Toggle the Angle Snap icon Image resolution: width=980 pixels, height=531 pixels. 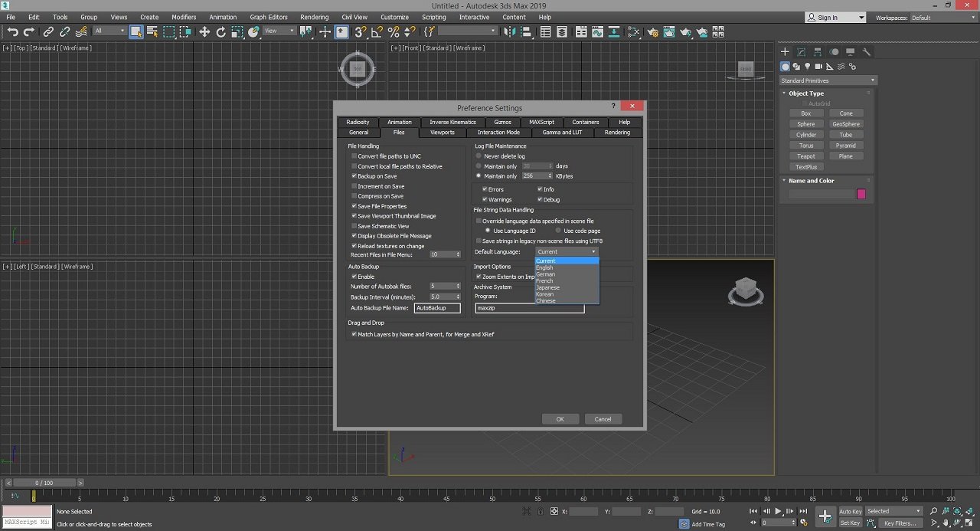pos(377,31)
